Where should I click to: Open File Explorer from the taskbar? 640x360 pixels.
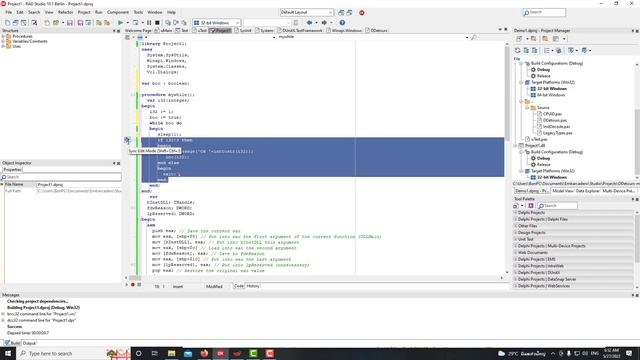[171, 353]
